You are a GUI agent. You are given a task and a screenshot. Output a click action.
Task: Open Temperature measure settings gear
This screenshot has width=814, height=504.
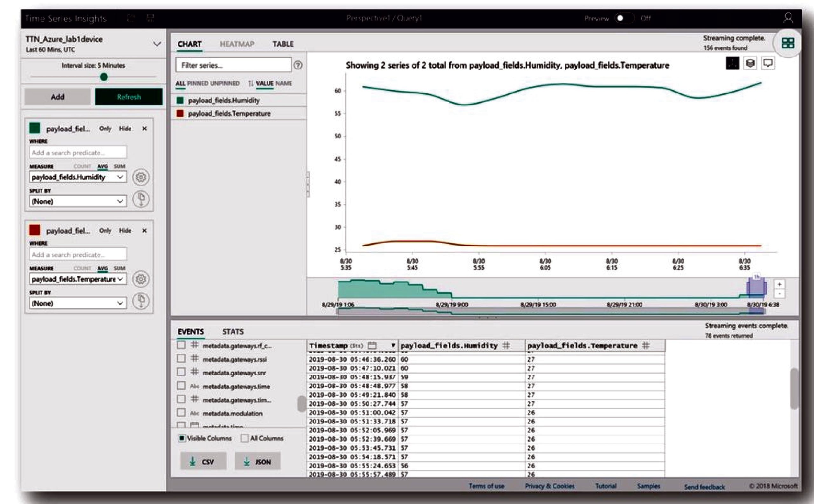click(x=141, y=279)
